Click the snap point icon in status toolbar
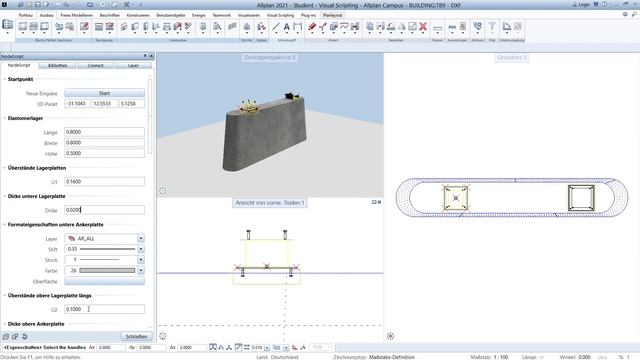The image size is (640, 360). pos(213,347)
